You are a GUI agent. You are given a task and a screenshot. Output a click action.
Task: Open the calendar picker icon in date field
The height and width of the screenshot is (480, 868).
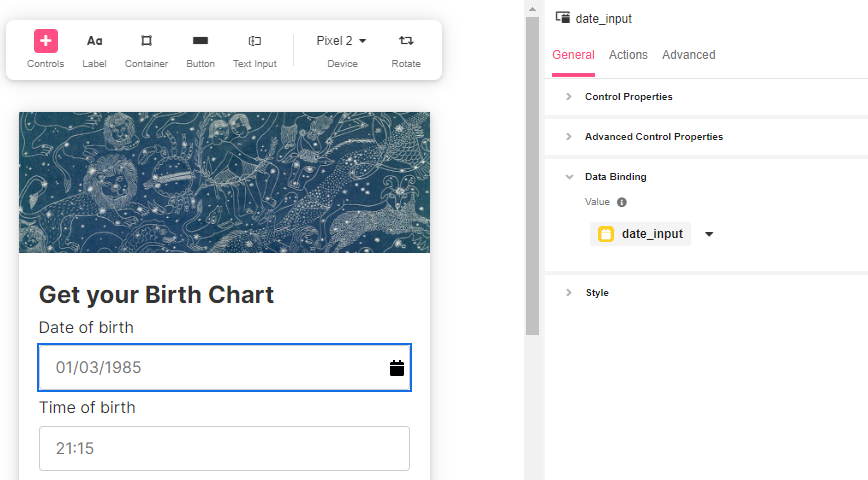pos(397,368)
